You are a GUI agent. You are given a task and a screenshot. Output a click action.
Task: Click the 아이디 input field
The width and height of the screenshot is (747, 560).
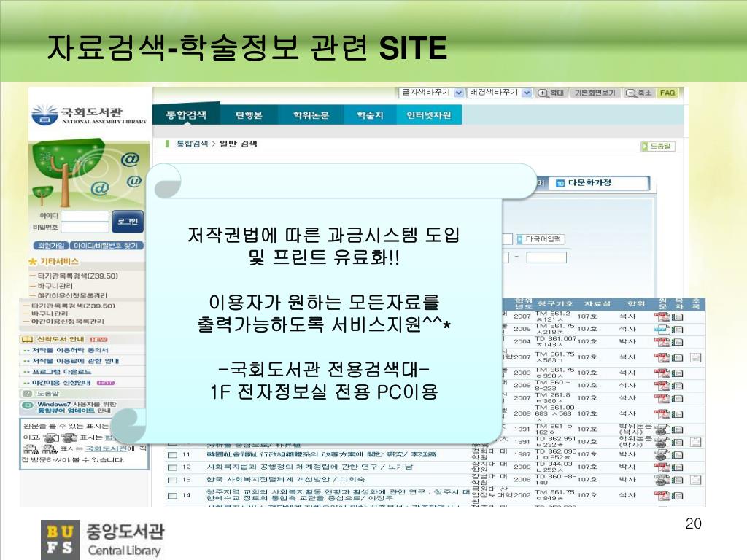85,216
